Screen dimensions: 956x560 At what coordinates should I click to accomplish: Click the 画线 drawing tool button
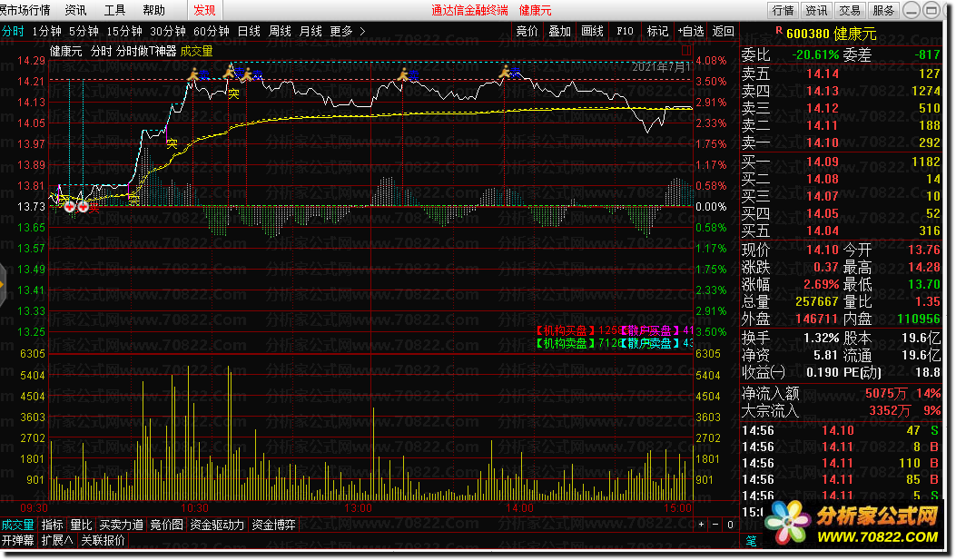[x=592, y=31]
